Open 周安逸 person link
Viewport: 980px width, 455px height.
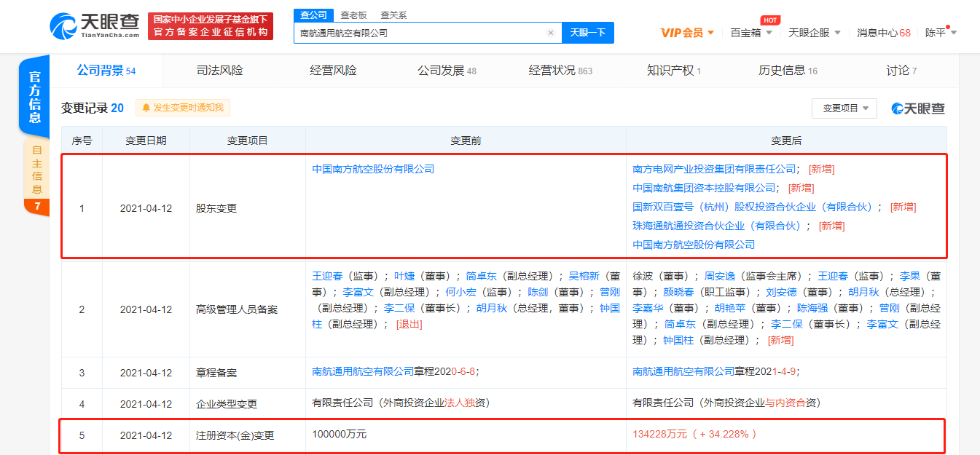point(719,276)
